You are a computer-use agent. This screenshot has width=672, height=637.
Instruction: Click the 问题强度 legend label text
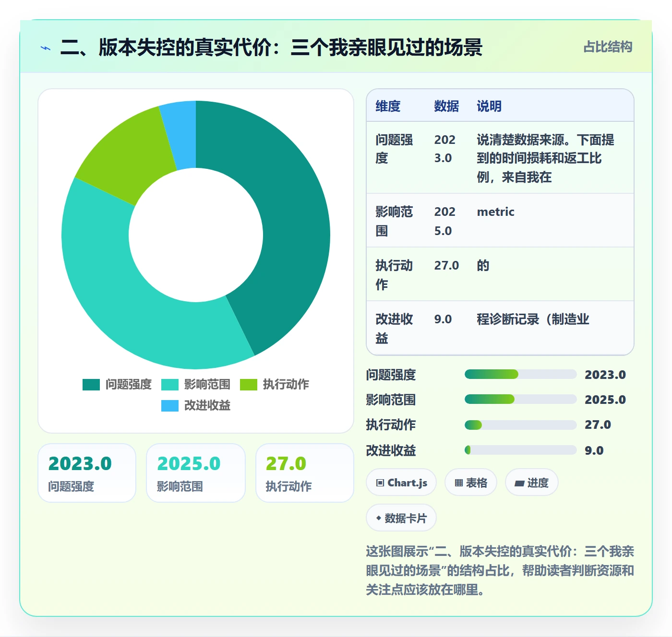click(x=129, y=384)
